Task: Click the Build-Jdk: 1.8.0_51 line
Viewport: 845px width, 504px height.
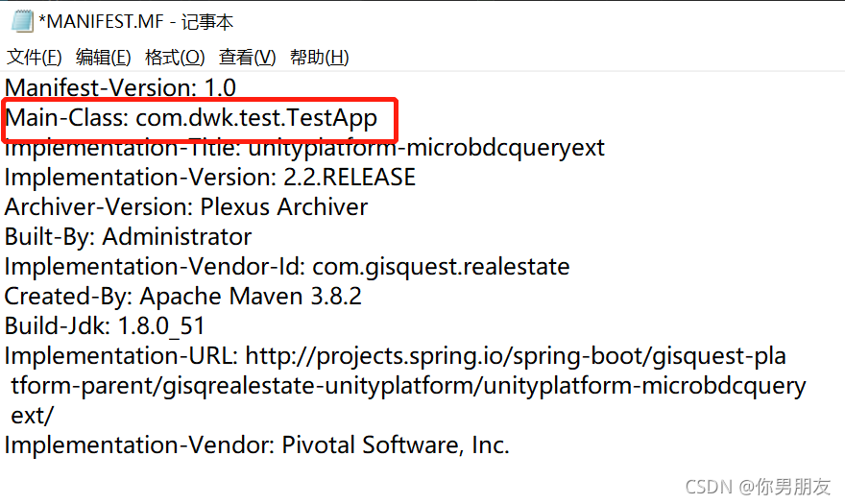Action: pos(105,326)
